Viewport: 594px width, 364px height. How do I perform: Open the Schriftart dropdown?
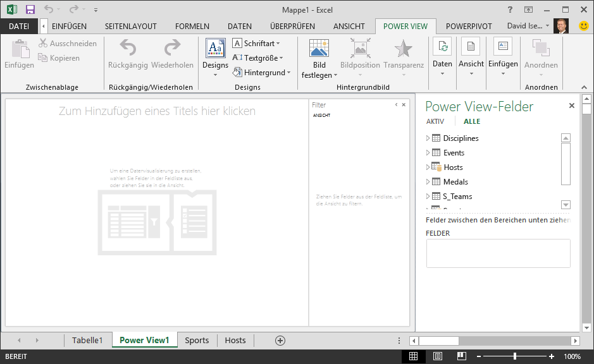(x=256, y=43)
